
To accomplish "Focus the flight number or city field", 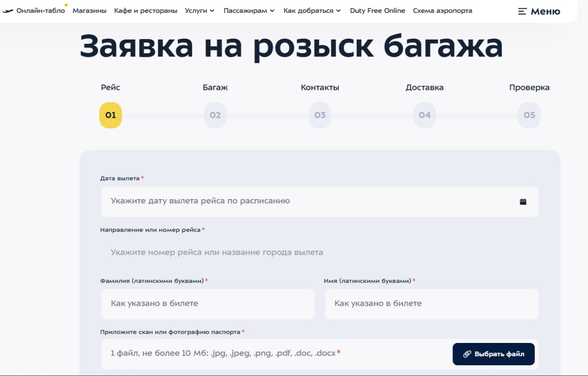I will tap(320, 253).
